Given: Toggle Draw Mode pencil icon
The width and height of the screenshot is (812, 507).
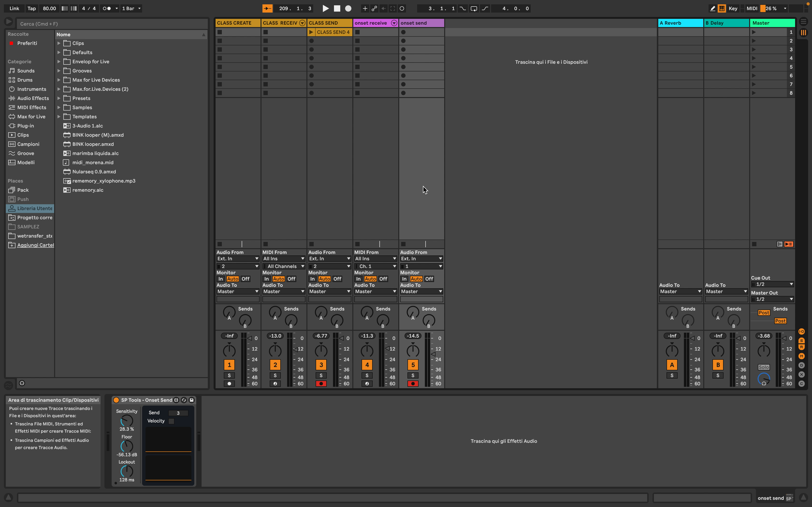Looking at the screenshot, I should (x=712, y=8).
